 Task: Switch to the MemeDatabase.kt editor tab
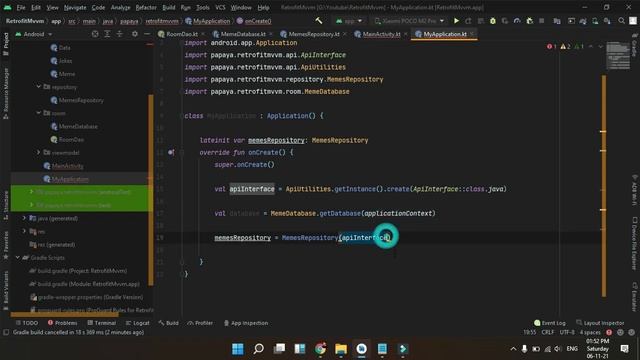tap(243, 34)
